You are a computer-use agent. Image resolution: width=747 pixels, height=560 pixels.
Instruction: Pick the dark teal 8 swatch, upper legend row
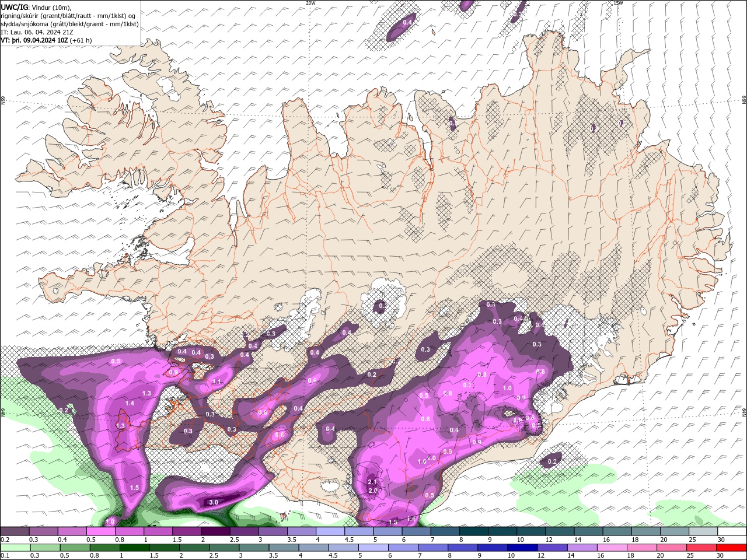pyautogui.click(x=473, y=531)
